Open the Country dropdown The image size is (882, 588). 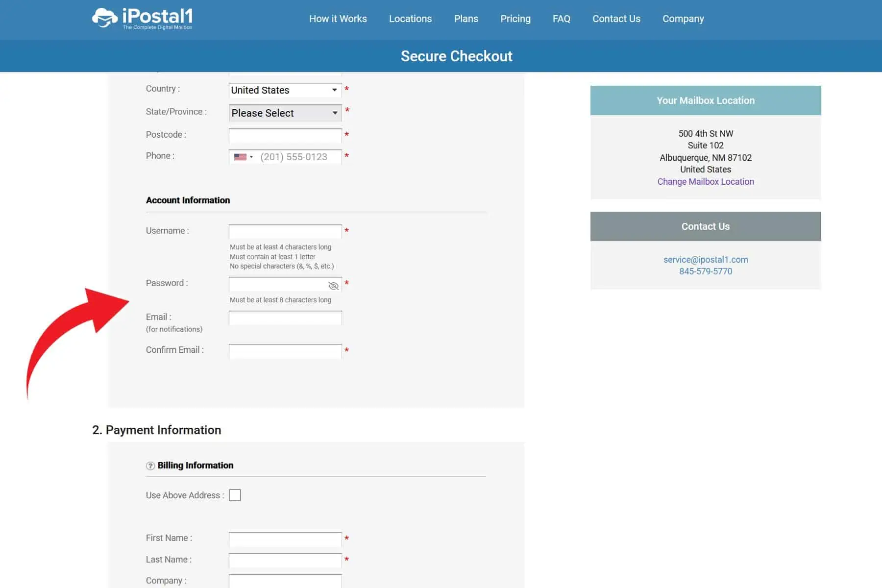coord(285,90)
